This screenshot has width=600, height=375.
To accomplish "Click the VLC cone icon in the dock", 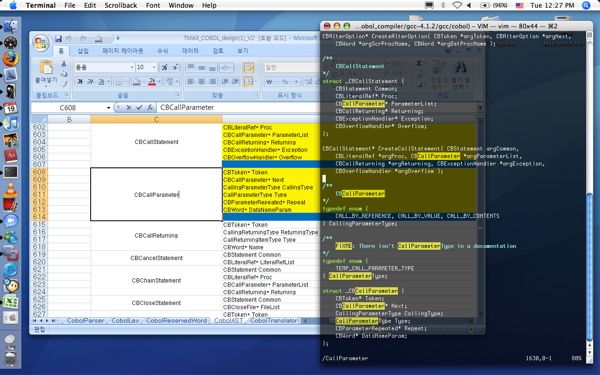I will click(x=10, y=189).
